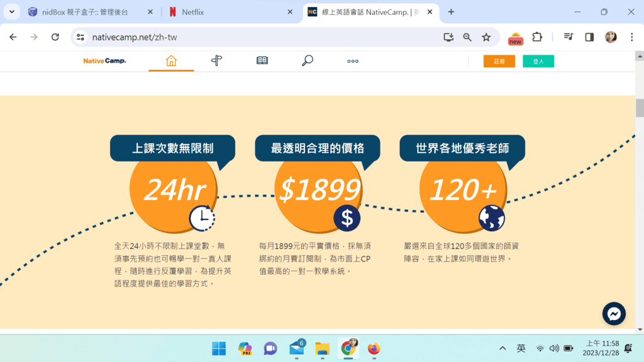Switch to the nidBox 親子盒子 tab

pos(85,13)
